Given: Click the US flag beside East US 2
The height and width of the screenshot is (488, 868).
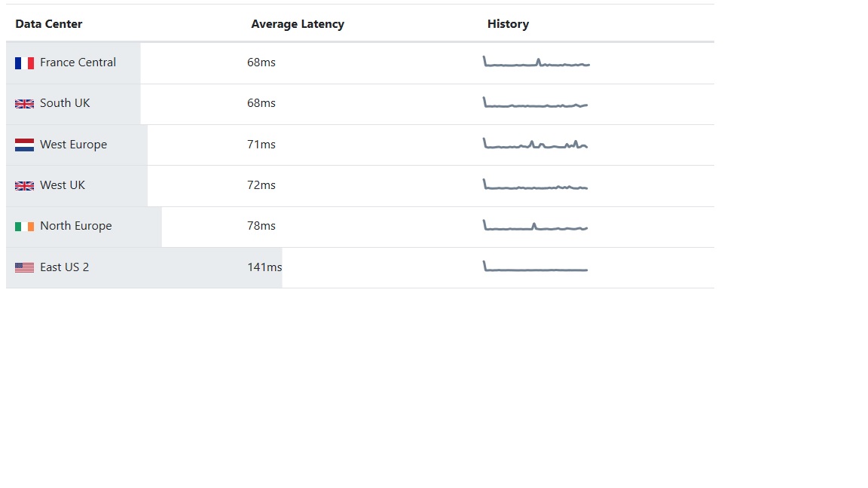Looking at the screenshot, I should click(24, 268).
